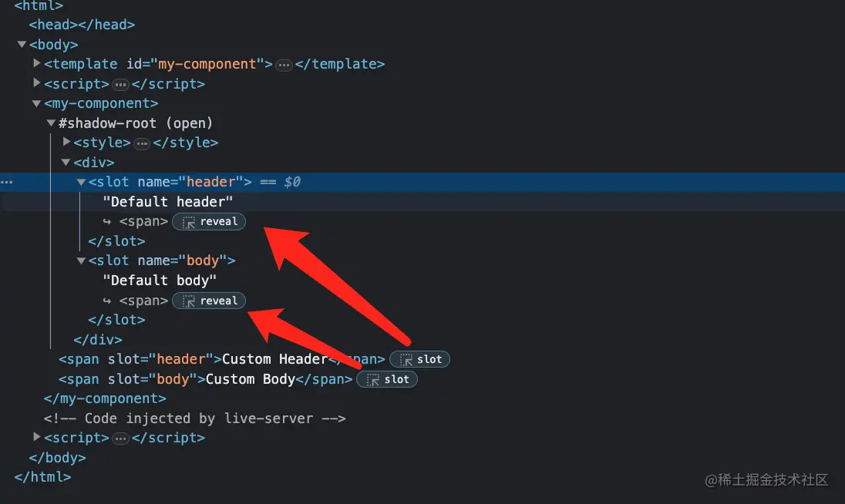Click ellipsis badge in style element
The image size is (845, 504).
(142, 144)
